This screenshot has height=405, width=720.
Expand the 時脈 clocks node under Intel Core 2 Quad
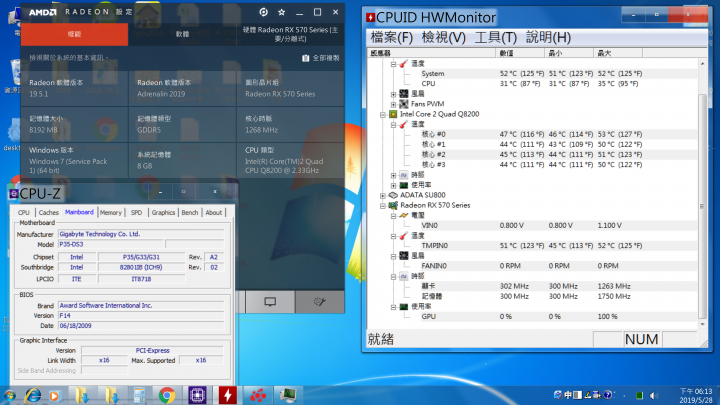click(394, 175)
